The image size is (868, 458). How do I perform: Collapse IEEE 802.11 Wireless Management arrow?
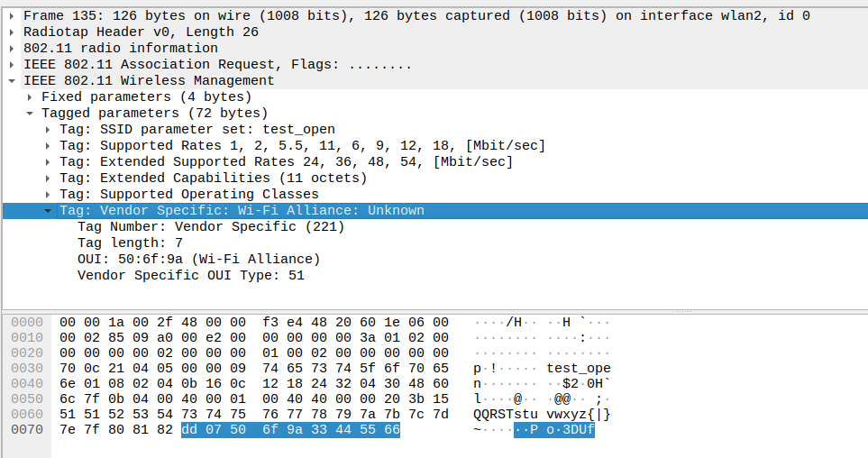(12, 80)
